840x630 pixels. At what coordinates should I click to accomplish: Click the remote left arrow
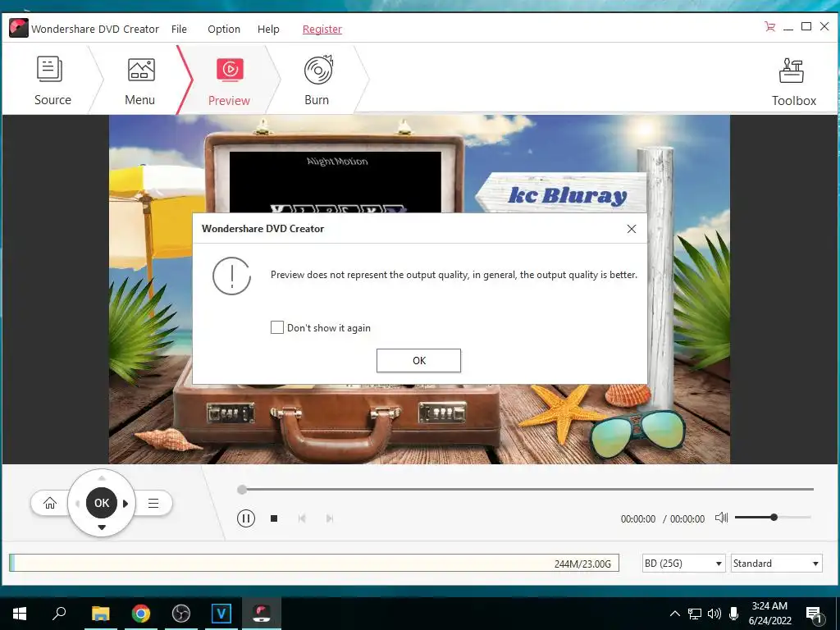(77, 503)
